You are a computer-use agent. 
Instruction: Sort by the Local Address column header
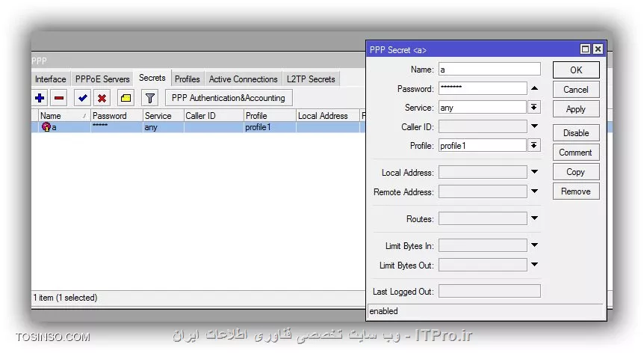pos(328,116)
